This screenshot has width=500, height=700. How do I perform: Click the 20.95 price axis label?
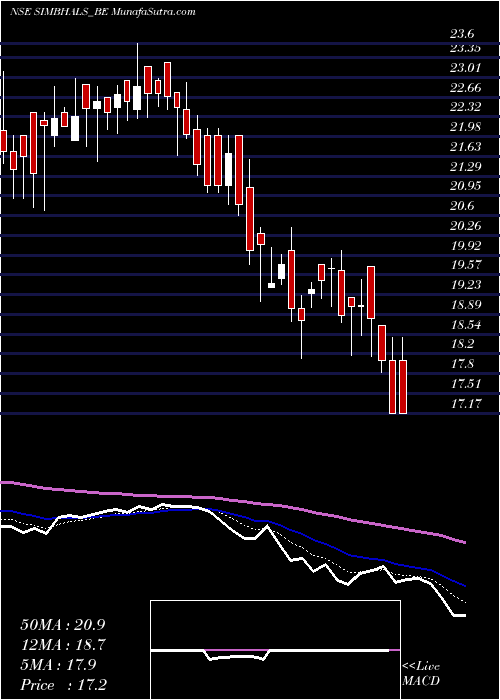pos(466,186)
